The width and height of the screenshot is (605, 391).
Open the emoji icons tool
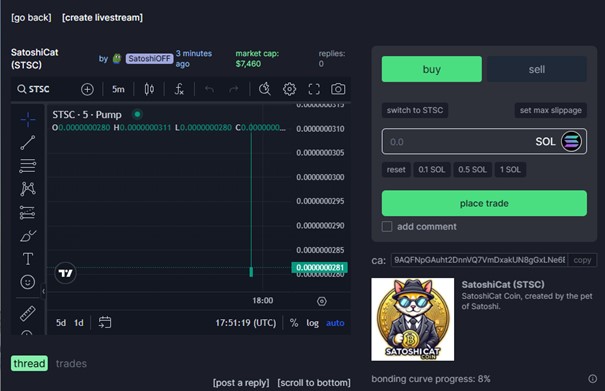[28, 282]
